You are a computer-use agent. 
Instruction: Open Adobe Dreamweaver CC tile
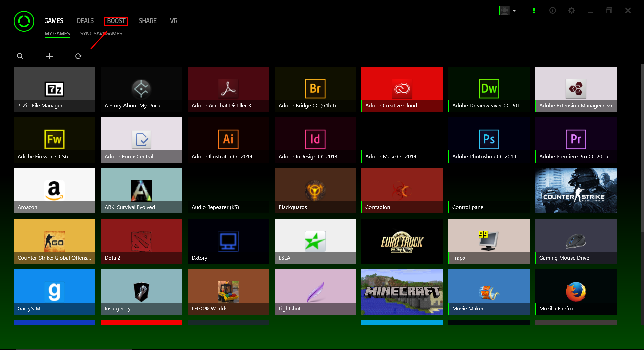click(x=489, y=89)
